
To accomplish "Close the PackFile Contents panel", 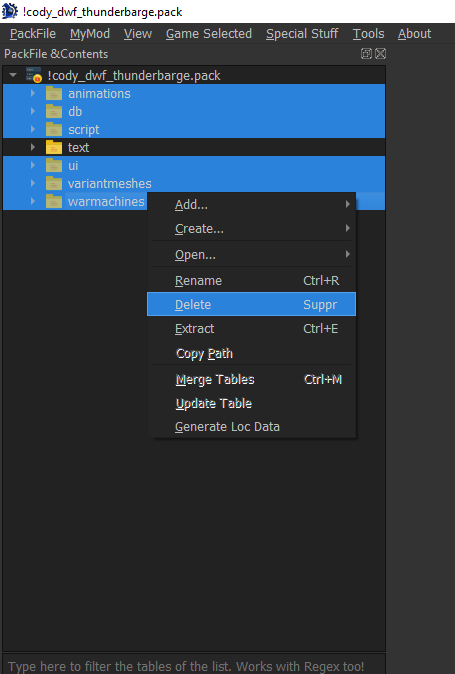I will [380, 54].
